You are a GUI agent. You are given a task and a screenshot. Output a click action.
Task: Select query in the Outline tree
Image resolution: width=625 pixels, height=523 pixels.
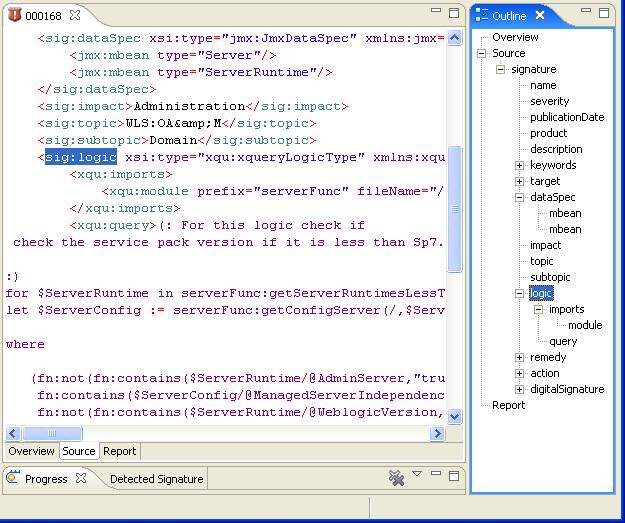[562, 341]
